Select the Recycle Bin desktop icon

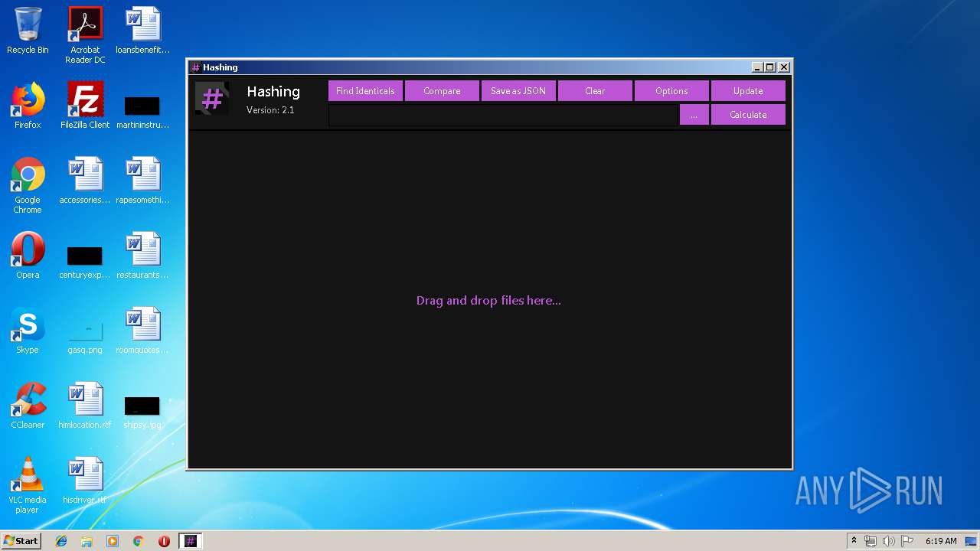28,31
